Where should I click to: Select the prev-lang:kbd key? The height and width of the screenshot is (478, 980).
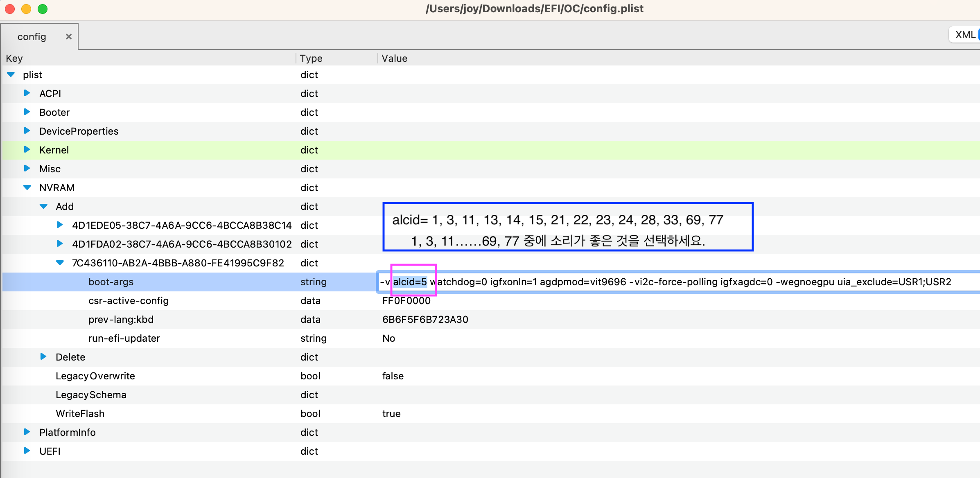[x=121, y=320]
